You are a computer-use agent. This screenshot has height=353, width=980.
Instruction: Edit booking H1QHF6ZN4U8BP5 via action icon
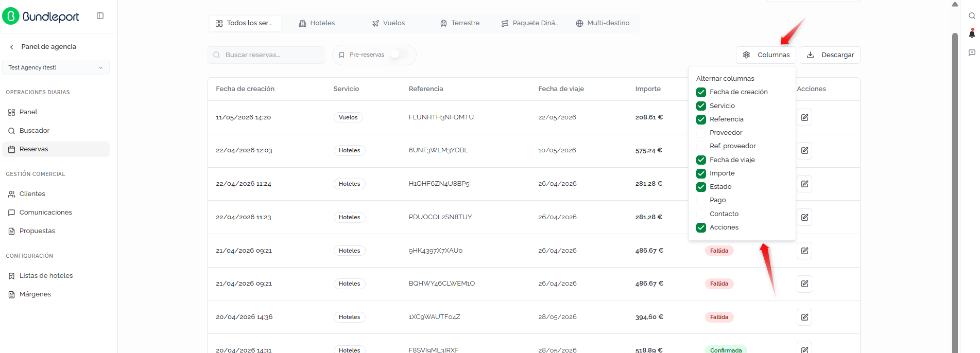click(x=804, y=184)
